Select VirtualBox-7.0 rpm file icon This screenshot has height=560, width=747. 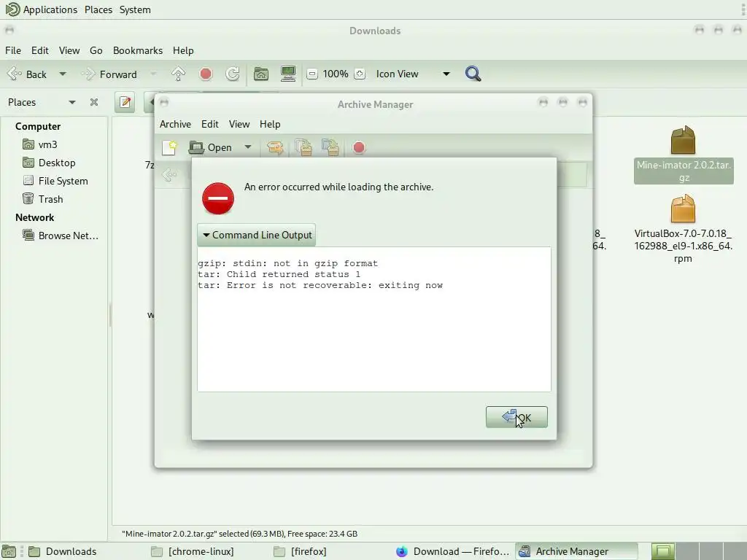pyautogui.click(x=683, y=209)
